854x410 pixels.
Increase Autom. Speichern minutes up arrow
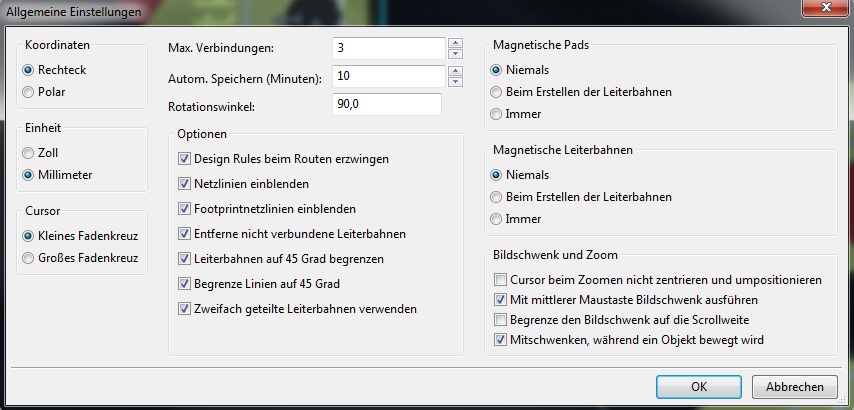click(455, 71)
